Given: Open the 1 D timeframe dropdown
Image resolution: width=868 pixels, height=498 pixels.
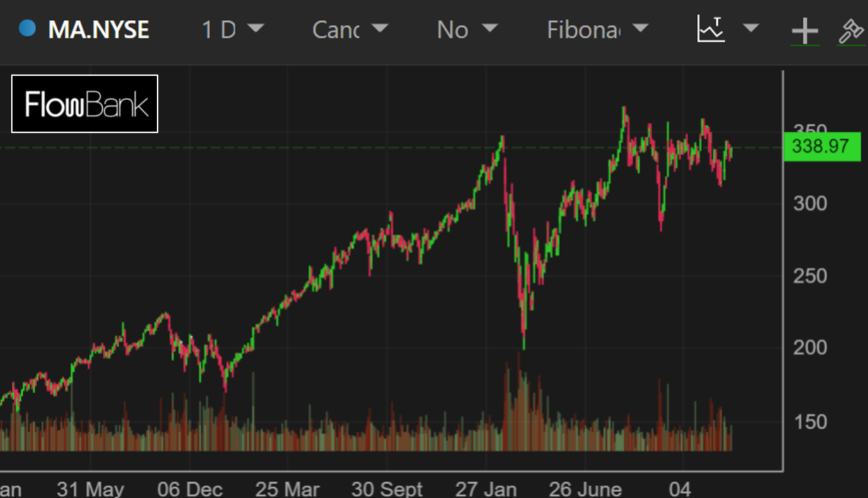Looking at the screenshot, I should [233, 29].
